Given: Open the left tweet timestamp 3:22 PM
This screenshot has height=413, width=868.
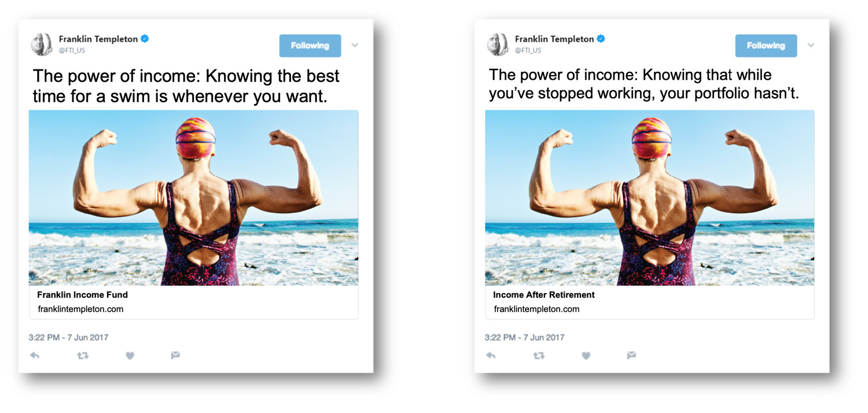Looking at the screenshot, I should tap(68, 337).
